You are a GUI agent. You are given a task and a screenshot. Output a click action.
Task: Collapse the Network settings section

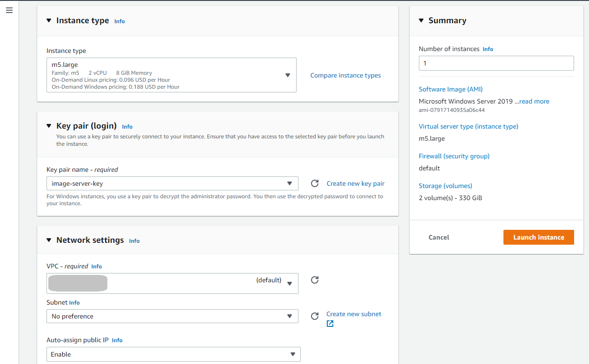[49, 240]
